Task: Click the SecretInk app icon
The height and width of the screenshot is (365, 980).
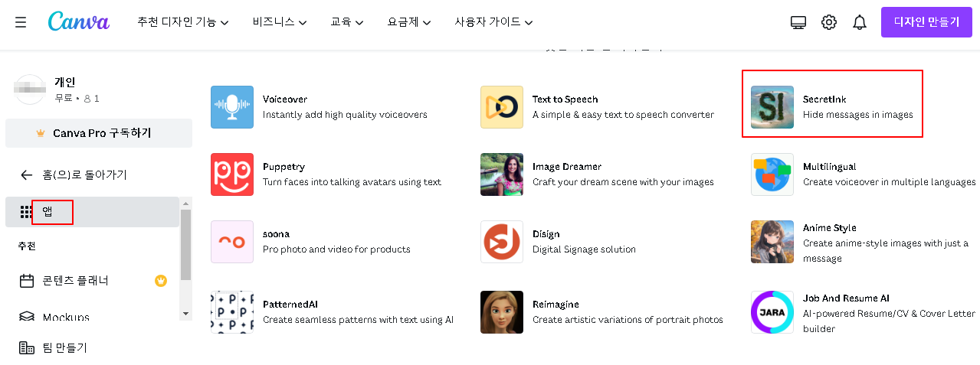Action: click(x=772, y=107)
